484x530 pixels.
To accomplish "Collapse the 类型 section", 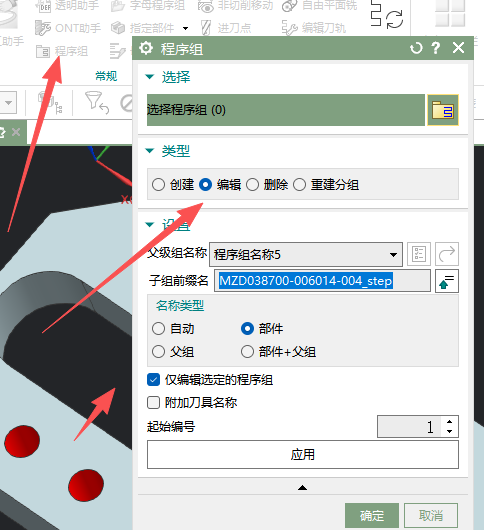I will click(149, 151).
